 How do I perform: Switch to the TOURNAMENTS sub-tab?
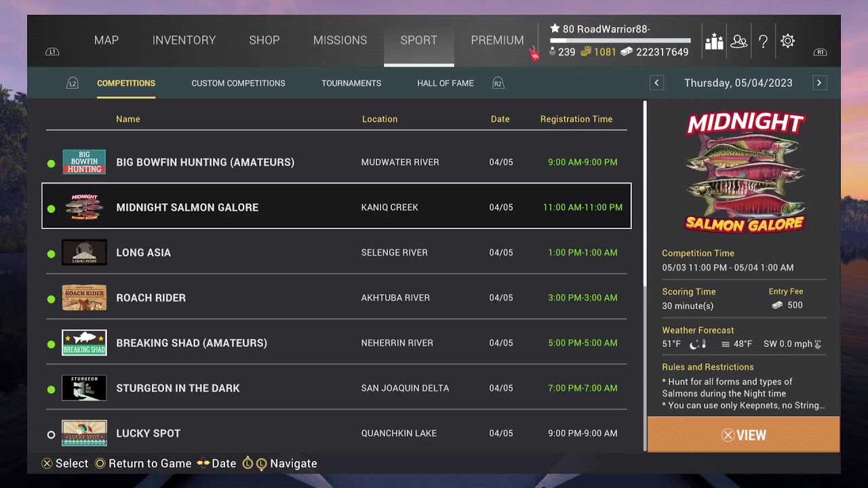pyautogui.click(x=351, y=83)
